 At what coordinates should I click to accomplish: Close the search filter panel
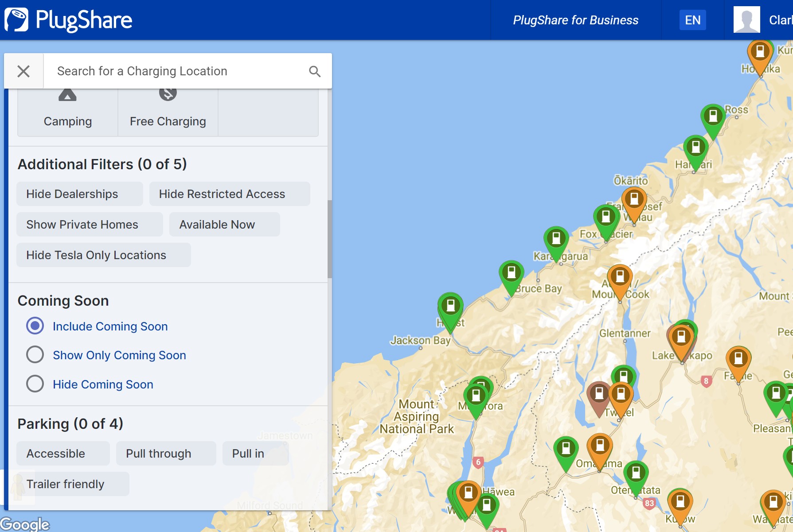[23, 71]
